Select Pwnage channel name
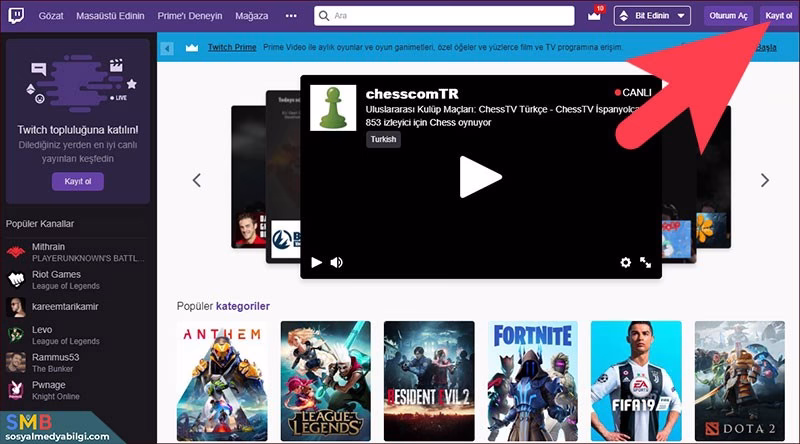This screenshot has height=444, width=800. point(48,385)
